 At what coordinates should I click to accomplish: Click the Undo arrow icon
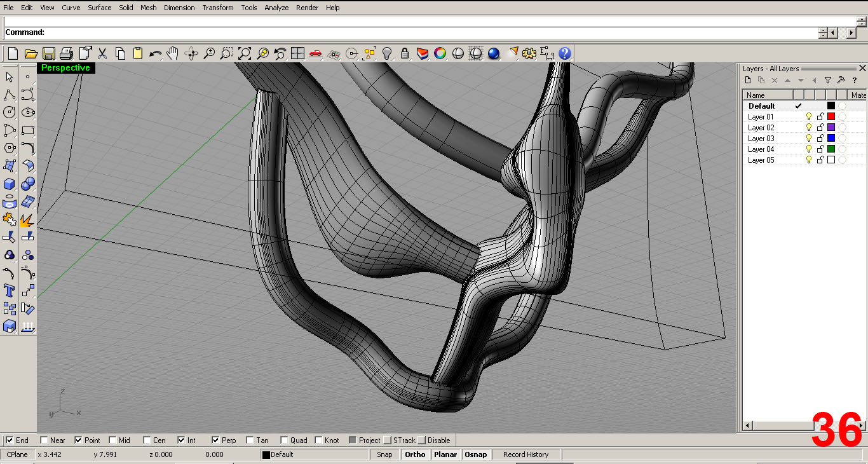point(156,53)
